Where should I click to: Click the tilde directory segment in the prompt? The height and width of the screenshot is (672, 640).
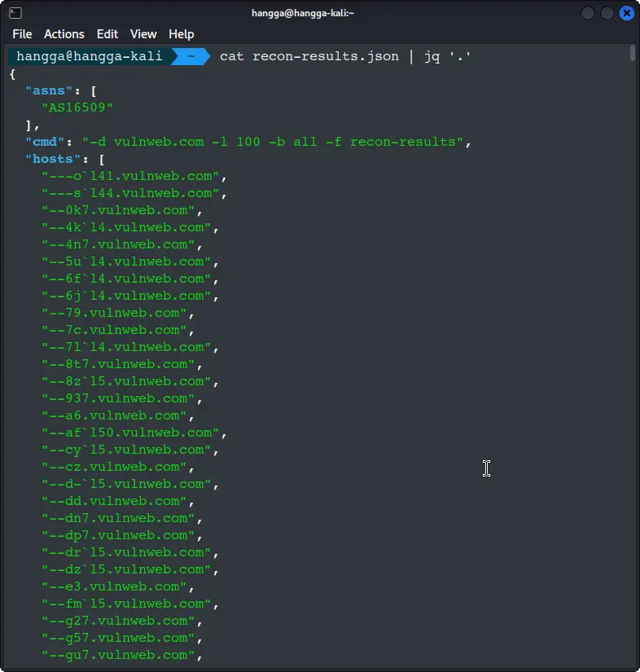191,56
